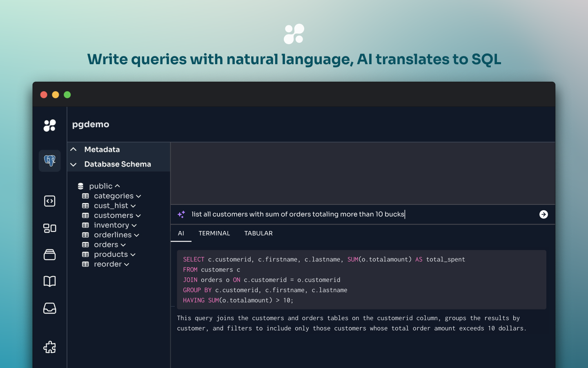Collapse the public schema node
This screenshot has height=368, width=588.
coord(118,186)
